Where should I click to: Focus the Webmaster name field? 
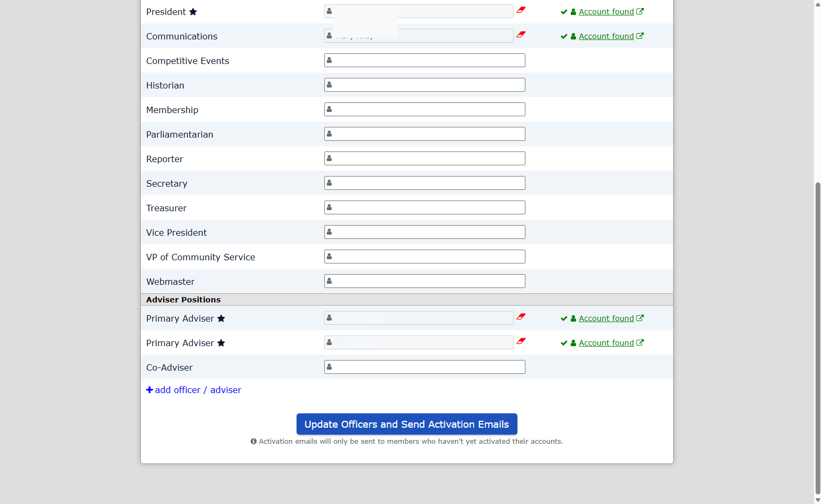(x=425, y=281)
